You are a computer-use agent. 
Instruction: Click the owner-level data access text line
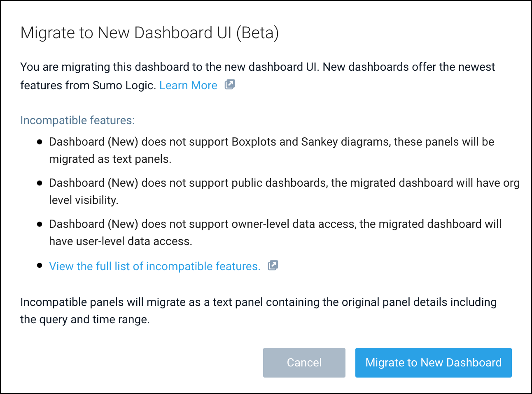pos(275,224)
